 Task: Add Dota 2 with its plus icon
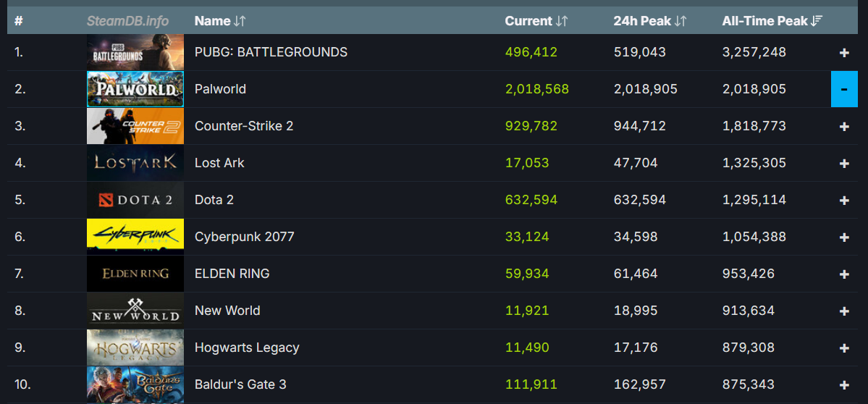click(x=844, y=201)
